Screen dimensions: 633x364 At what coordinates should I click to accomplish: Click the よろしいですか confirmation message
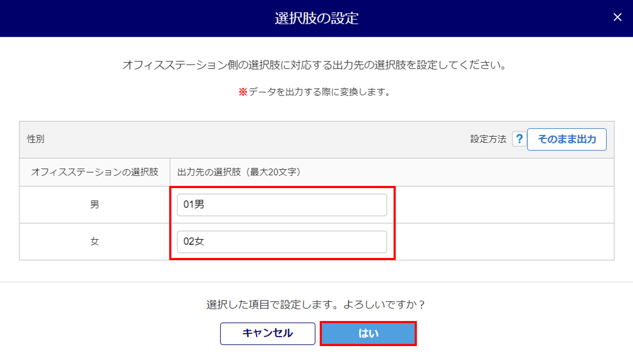[315, 305]
